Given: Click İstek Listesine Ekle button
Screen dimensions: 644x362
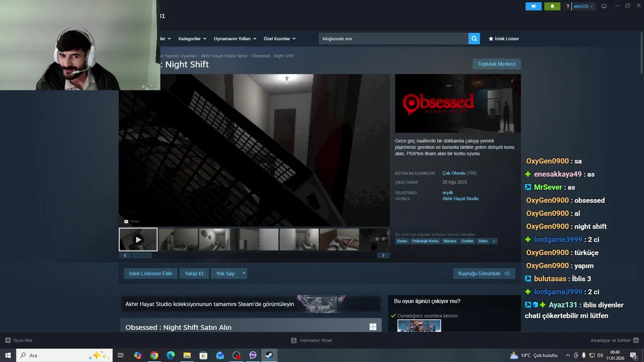Looking at the screenshot, I should [150, 274].
